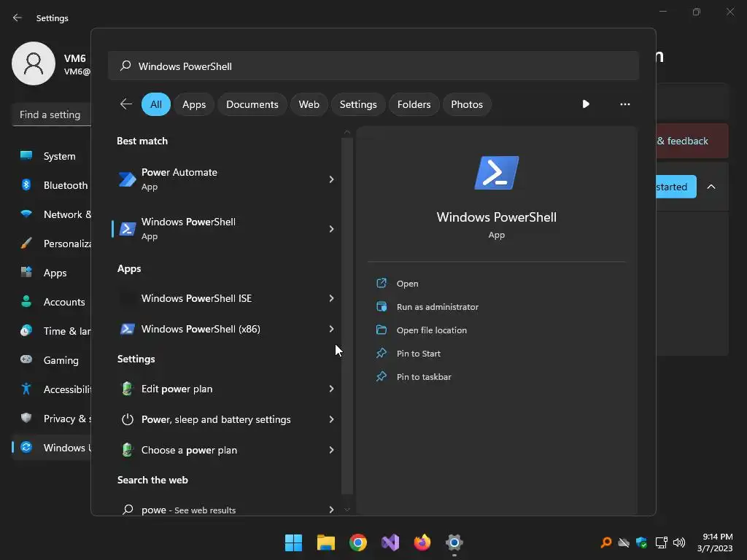Click the play icon in search filters
The image size is (747, 560).
point(586,104)
